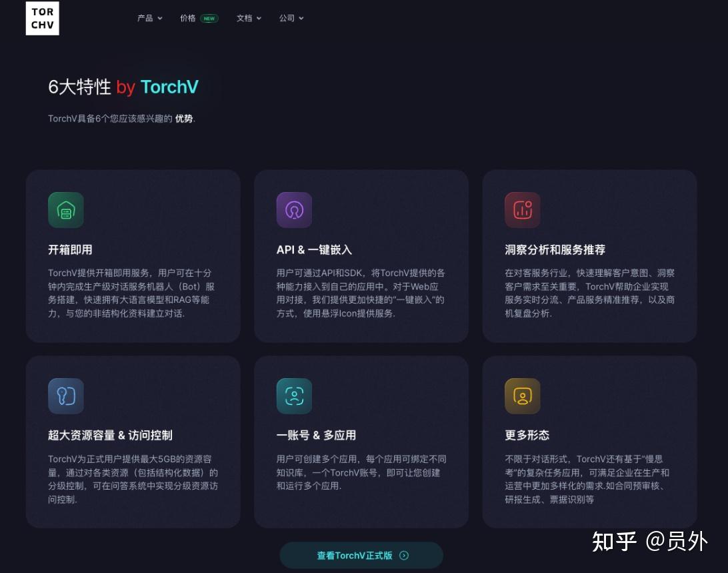Screen dimensions: 728x573
Task: Click the 一账号 & 多应用 heading
Action: click(316, 436)
